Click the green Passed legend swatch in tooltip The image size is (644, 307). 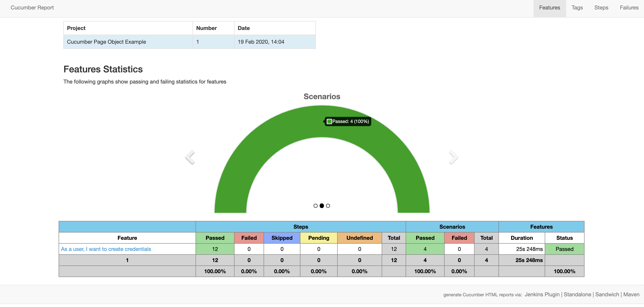(x=329, y=122)
